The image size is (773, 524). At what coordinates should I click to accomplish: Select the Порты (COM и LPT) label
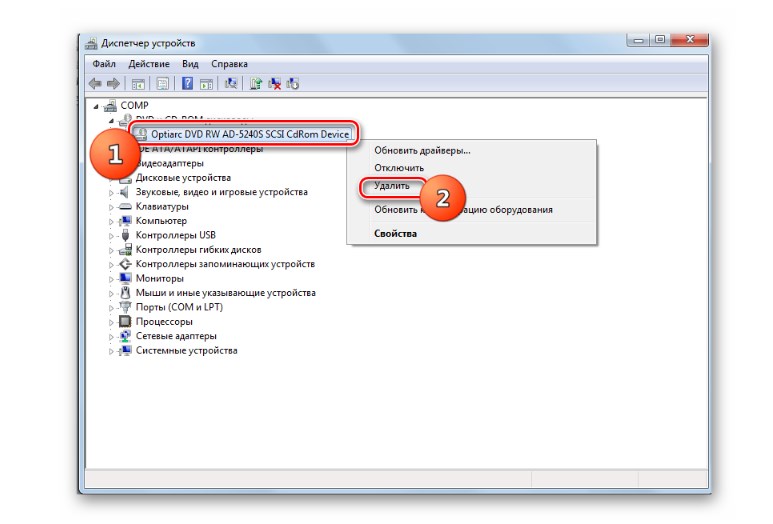(179, 307)
